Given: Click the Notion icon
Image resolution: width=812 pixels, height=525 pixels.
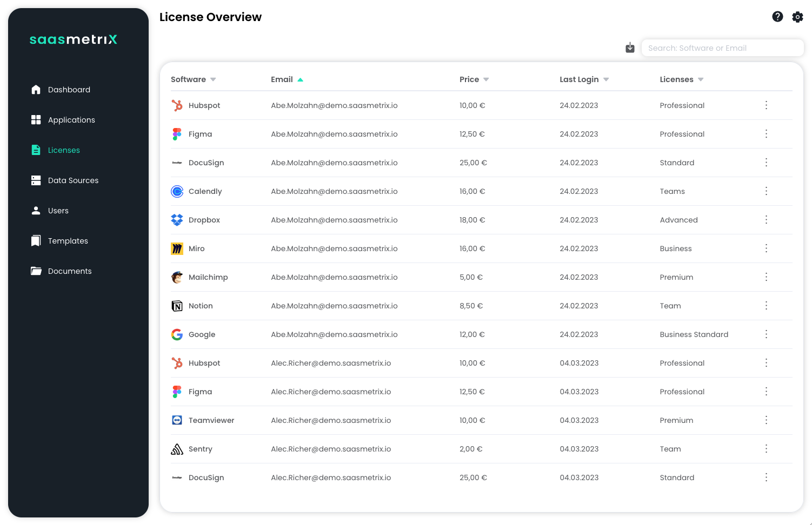Looking at the screenshot, I should 177,306.
